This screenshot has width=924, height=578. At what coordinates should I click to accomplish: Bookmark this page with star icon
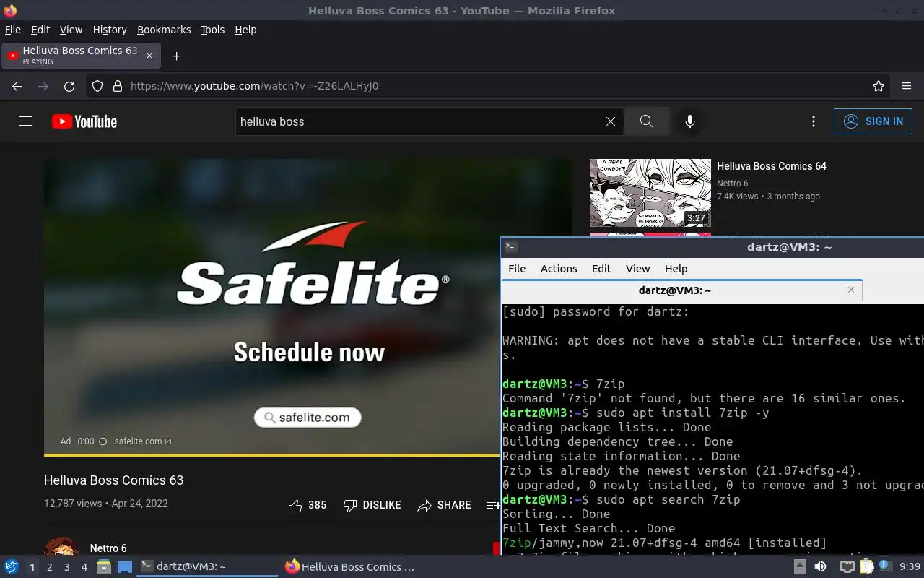pyautogui.click(x=879, y=86)
